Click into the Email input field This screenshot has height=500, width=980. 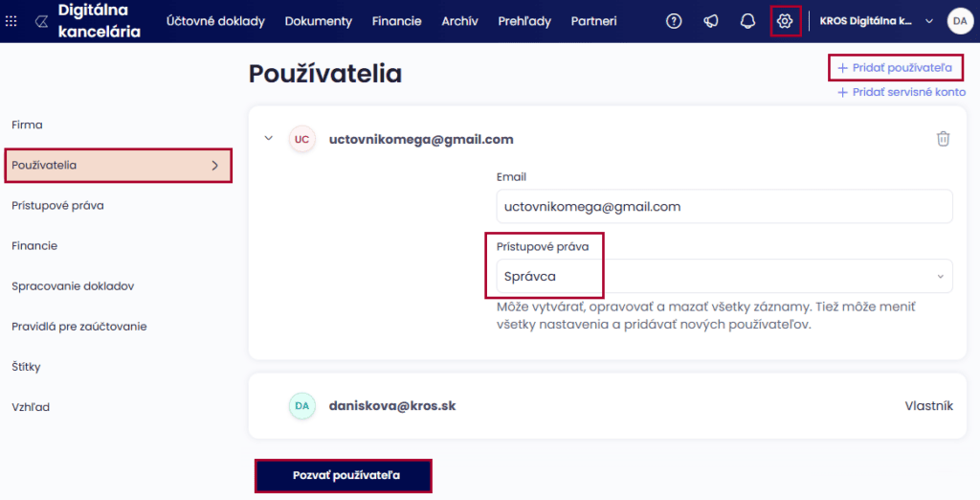pos(724,206)
